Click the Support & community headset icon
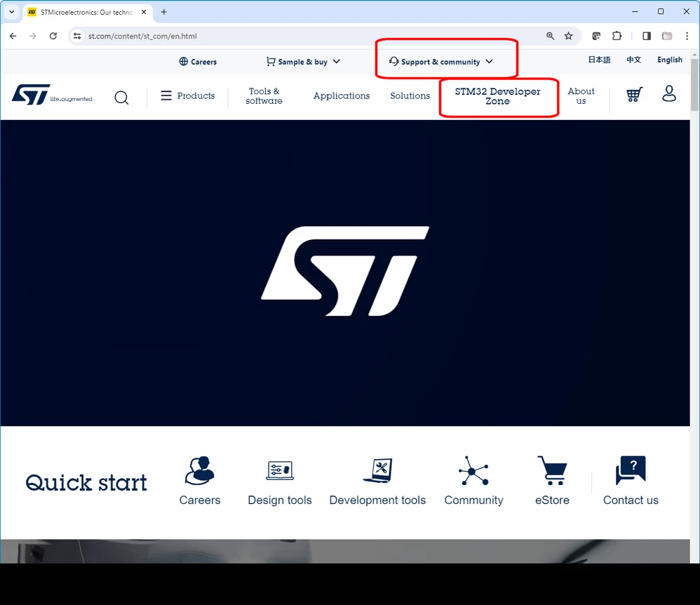Image resolution: width=700 pixels, height=605 pixels. coord(393,61)
